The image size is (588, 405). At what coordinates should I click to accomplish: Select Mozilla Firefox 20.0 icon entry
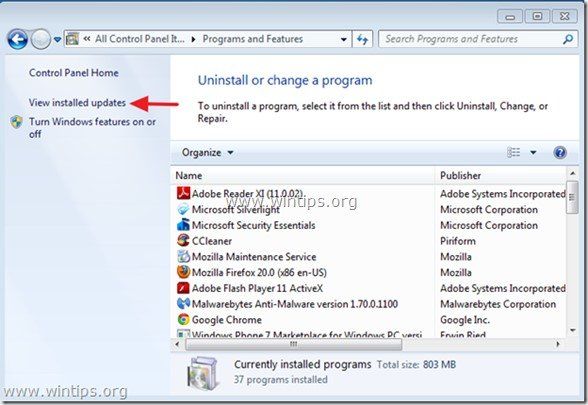tap(183, 272)
